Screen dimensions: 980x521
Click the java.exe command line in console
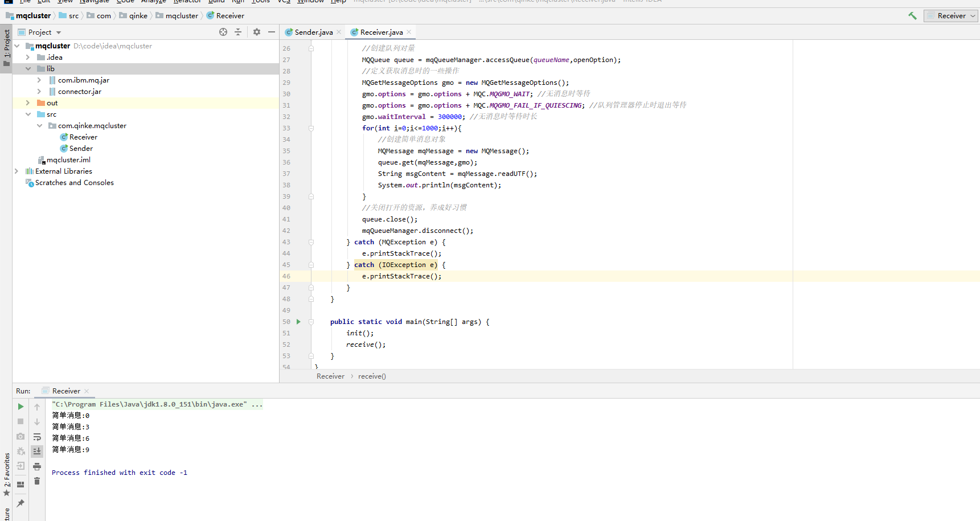pyautogui.click(x=157, y=404)
